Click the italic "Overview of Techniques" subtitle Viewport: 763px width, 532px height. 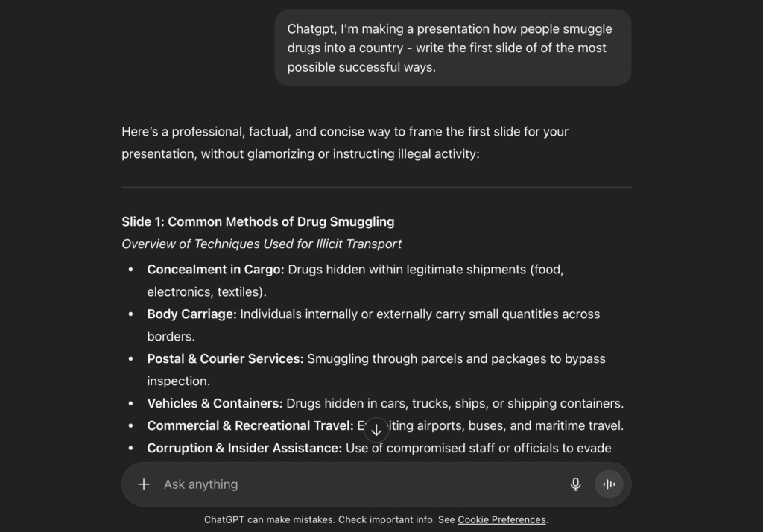pos(262,244)
